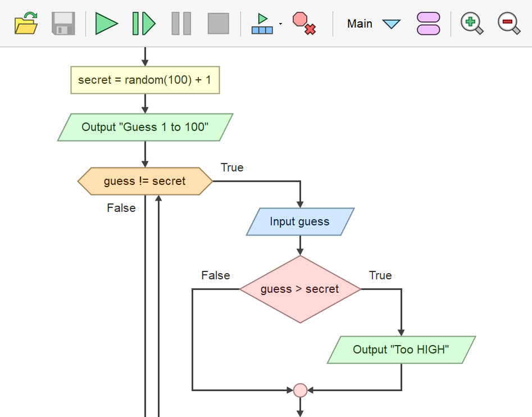Expand the arrow beside the run-to-shape tool
This screenshot has height=417, width=532.
[279, 25]
